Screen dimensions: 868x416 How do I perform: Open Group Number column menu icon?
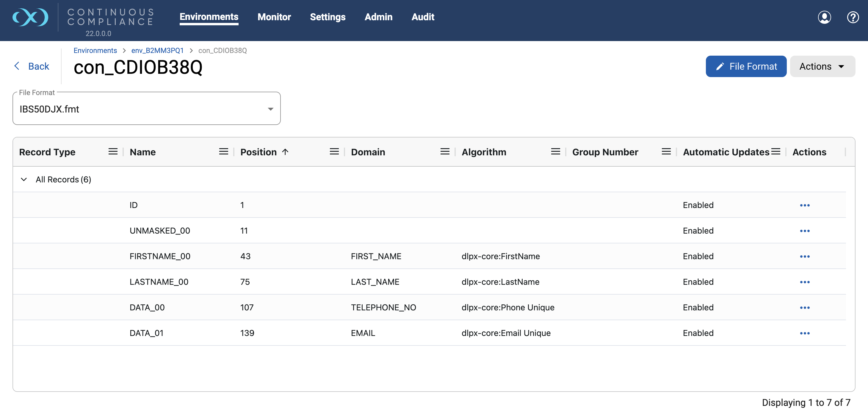(666, 152)
